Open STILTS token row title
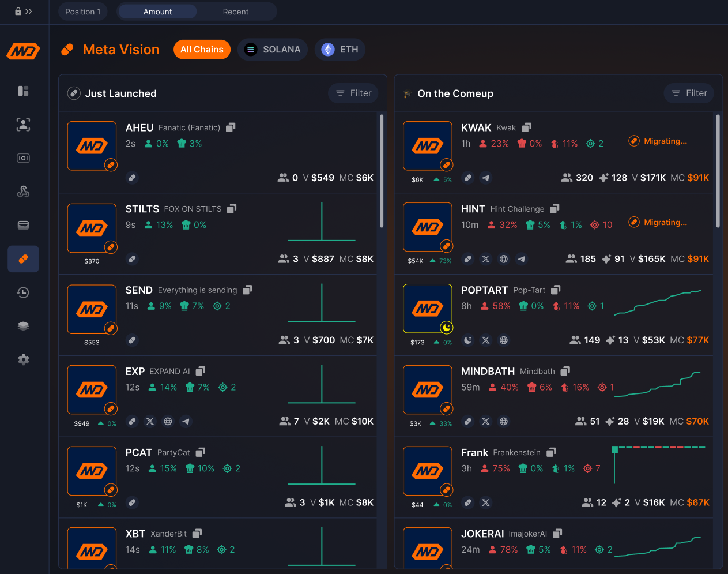 (142, 209)
